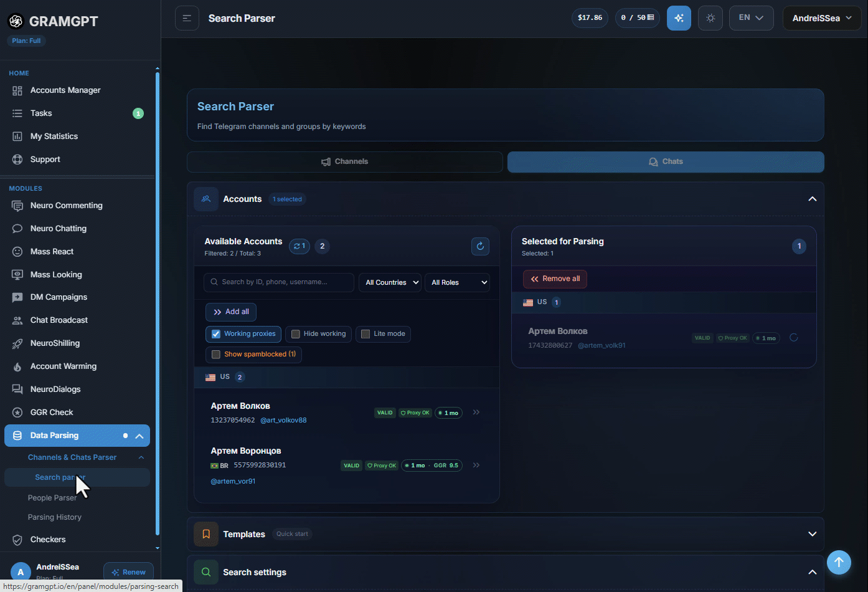Enable the Lite mode checkbox
868x592 pixels.
pos(366,334)
